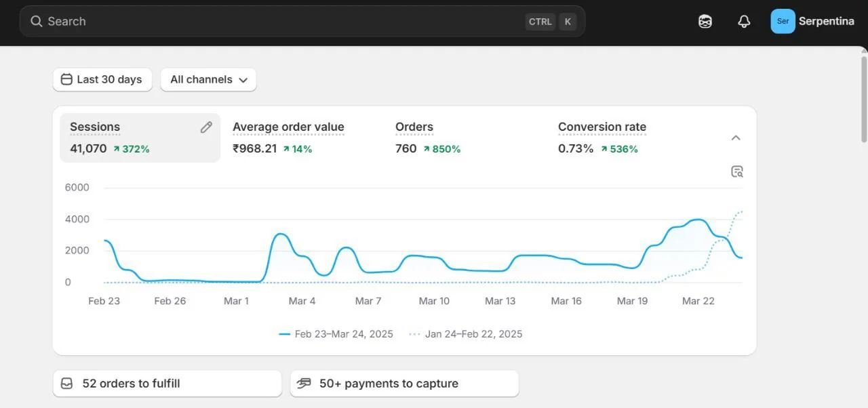The height and width of the screenshot is (408, 868).
Task: Switch to the Conversion rate metric
Action: (x=601, y=137)
